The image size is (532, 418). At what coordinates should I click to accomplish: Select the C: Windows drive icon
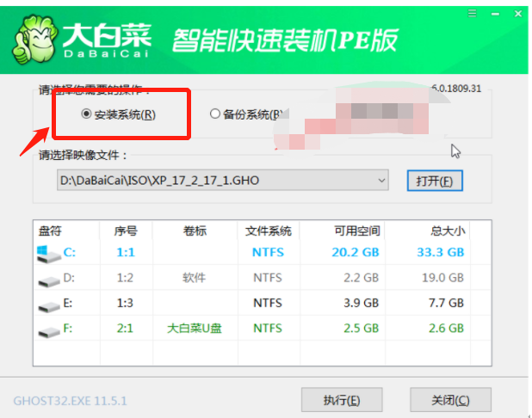click(49, 255)
